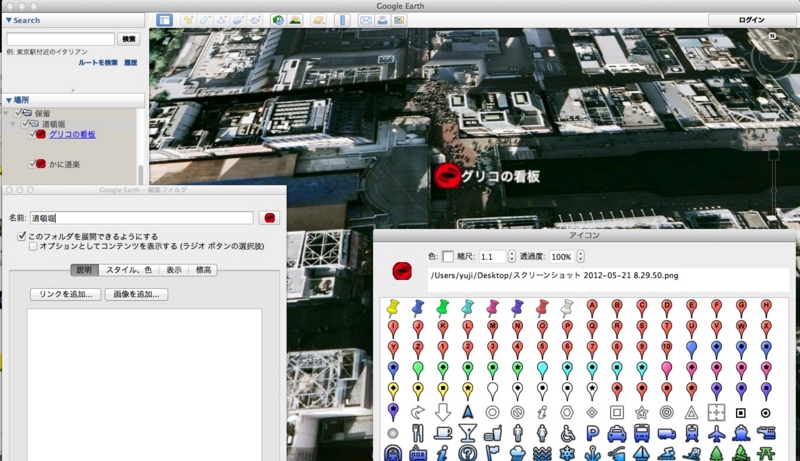Select the かに道楽 row in places tree
The width and height of the screenshot is (800, 461).
(64, 164)
